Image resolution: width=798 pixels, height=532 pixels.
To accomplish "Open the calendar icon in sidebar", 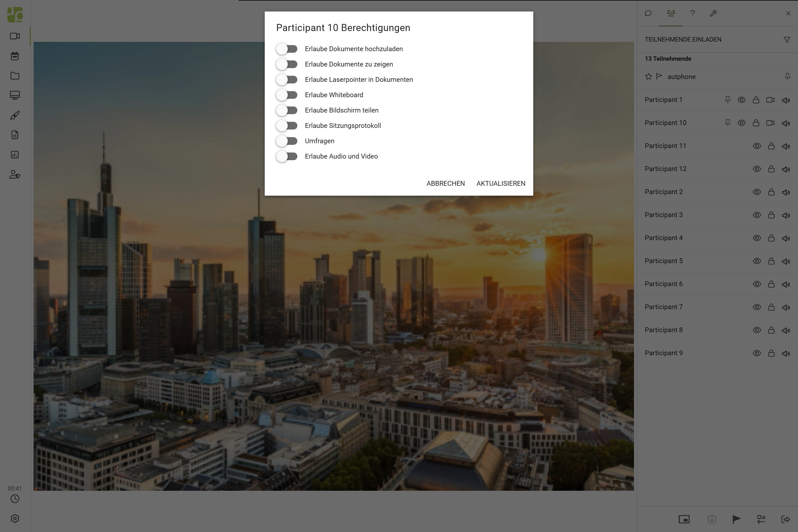I will (15, 56).
